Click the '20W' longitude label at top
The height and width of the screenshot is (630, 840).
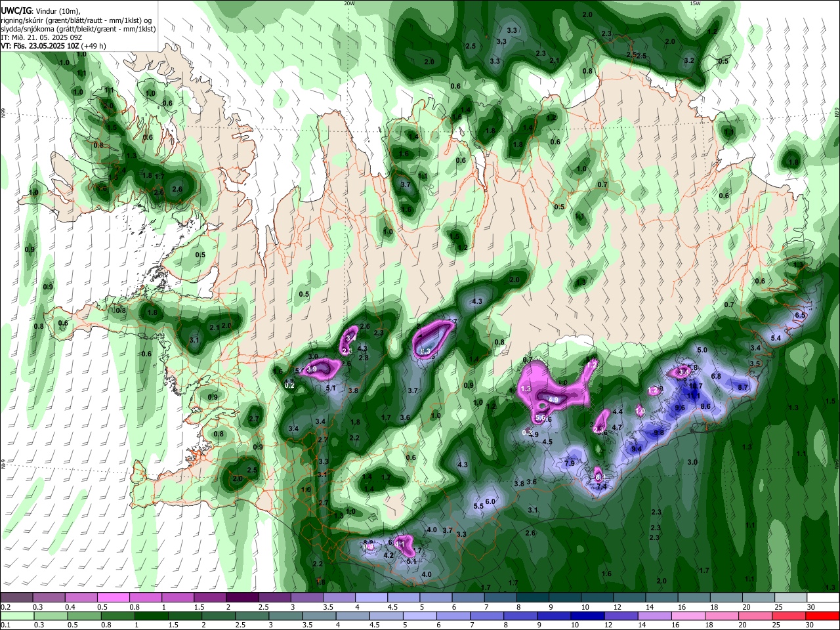[349, 3]
